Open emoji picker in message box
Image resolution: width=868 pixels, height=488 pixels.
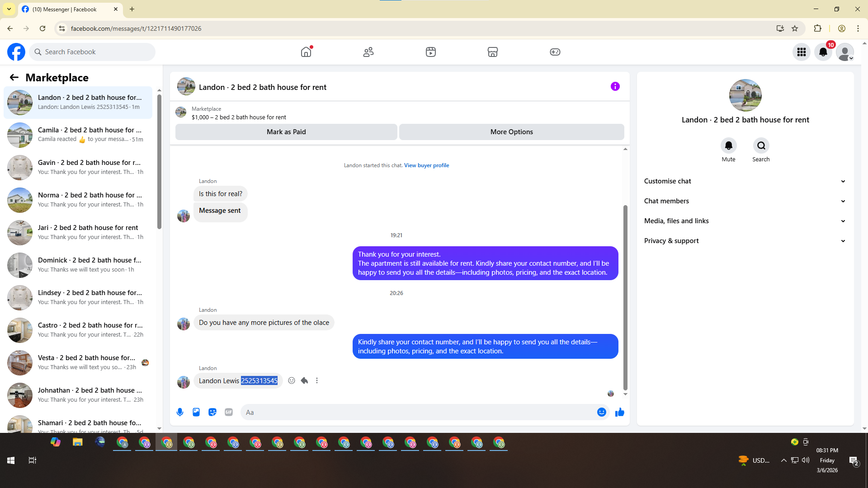(601, 412)
